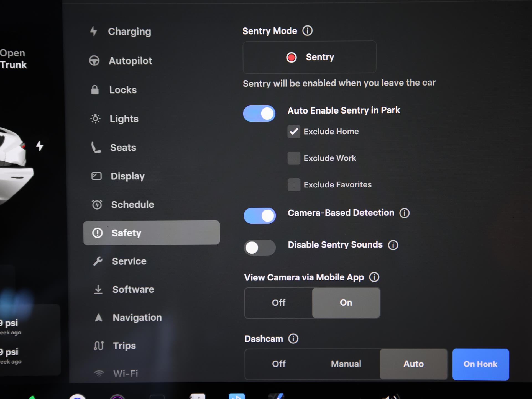Toggle Auto Enable Sentry in Park switch
This screenshot has width=532, height=399.
pos(259,114)
